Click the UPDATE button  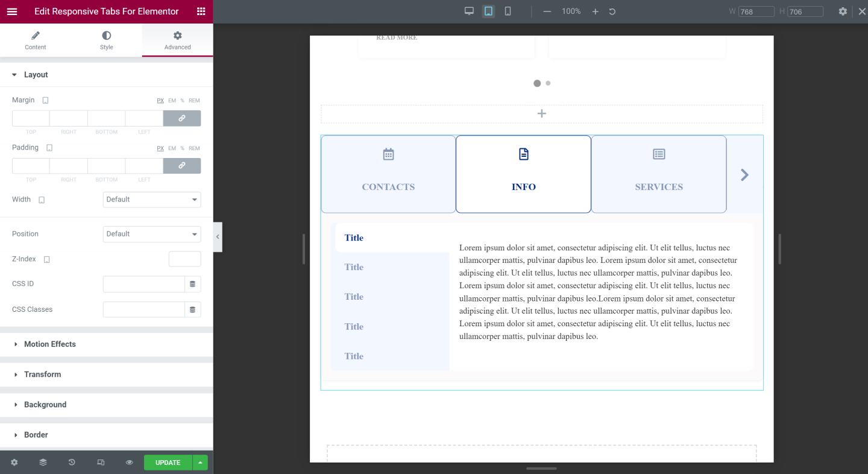168,463
